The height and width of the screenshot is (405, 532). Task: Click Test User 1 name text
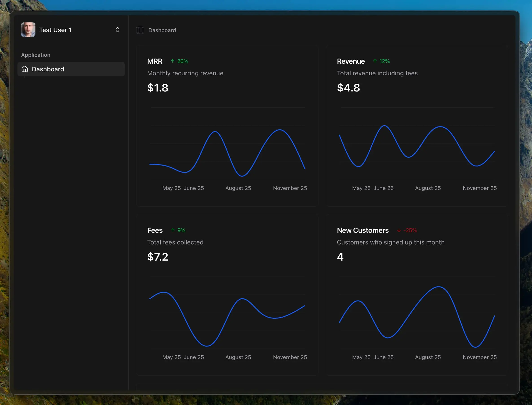click(x=55, y=30)
